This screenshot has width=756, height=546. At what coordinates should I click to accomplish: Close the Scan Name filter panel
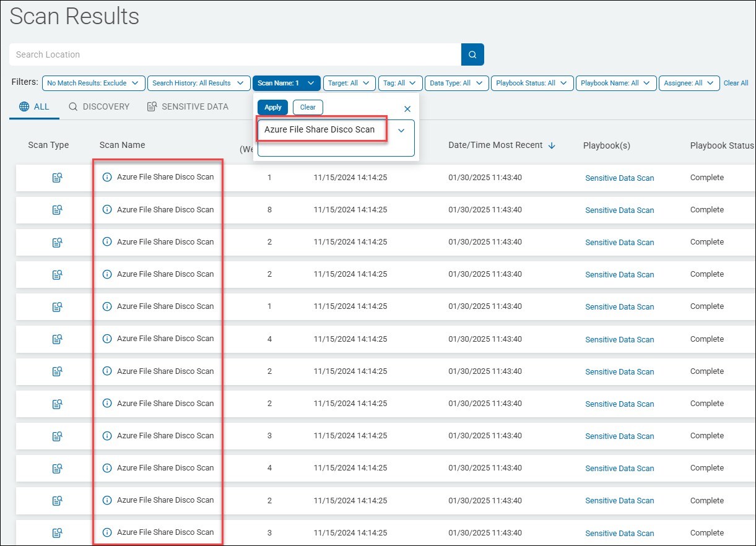pyautogui.click(x=407, y=109)
